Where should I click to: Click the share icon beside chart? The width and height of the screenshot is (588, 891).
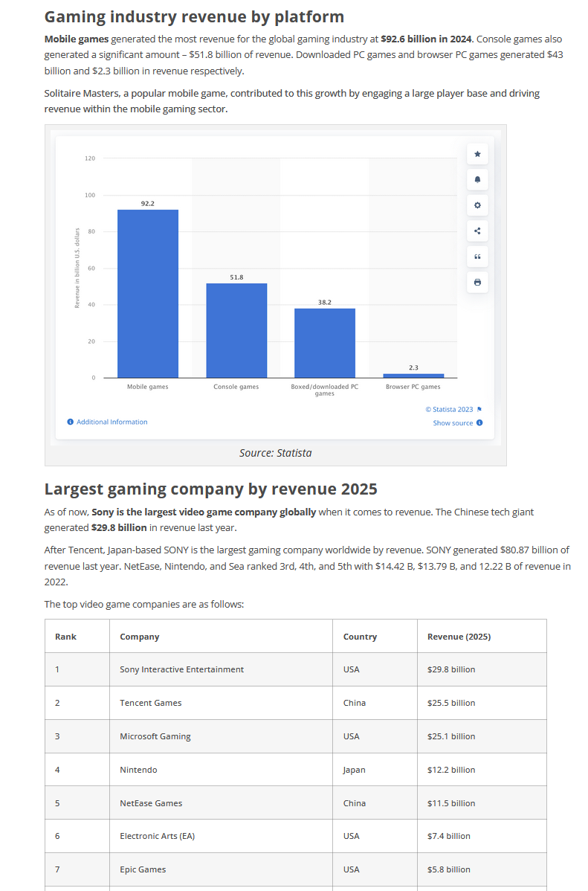(477, 231)
